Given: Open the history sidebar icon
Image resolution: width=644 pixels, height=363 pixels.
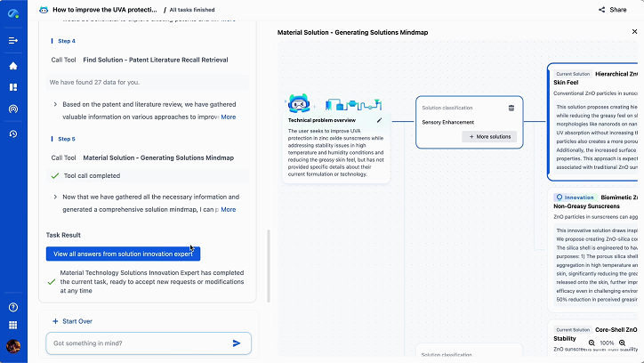Looking at the screenshot, I should [x=13, y=133].
